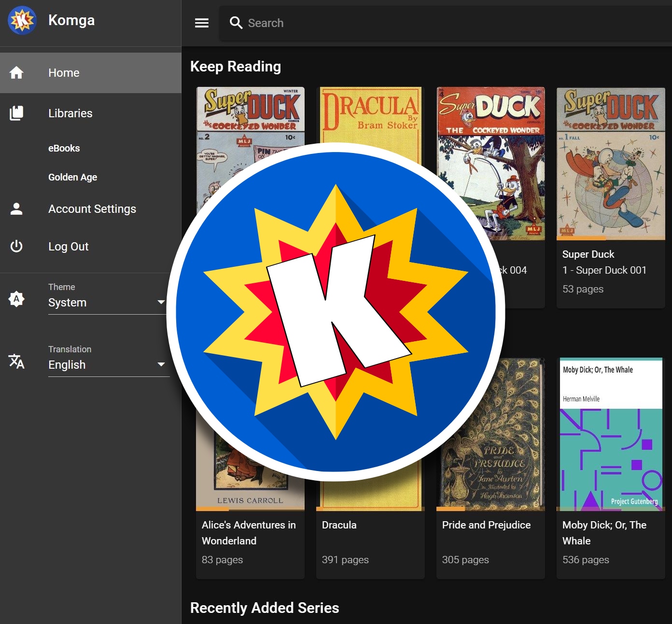Open the eBooks library
The height and width of the screenshot is (624, 672).
click(x=64, y=148)
